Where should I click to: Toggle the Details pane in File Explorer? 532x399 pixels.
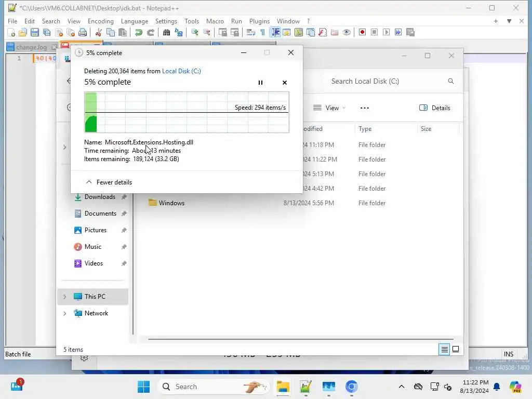pyautogui.click(x=435, y=108)
